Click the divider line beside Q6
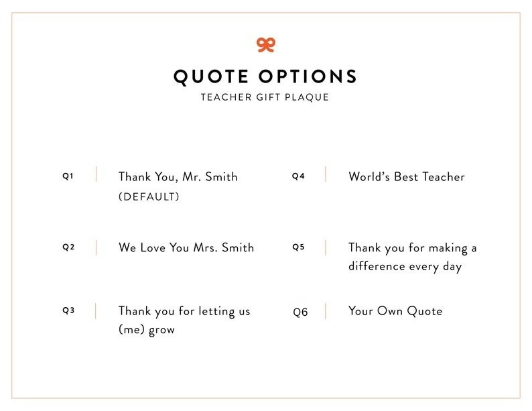The image size is (532, 411). [x=326, y=310]
